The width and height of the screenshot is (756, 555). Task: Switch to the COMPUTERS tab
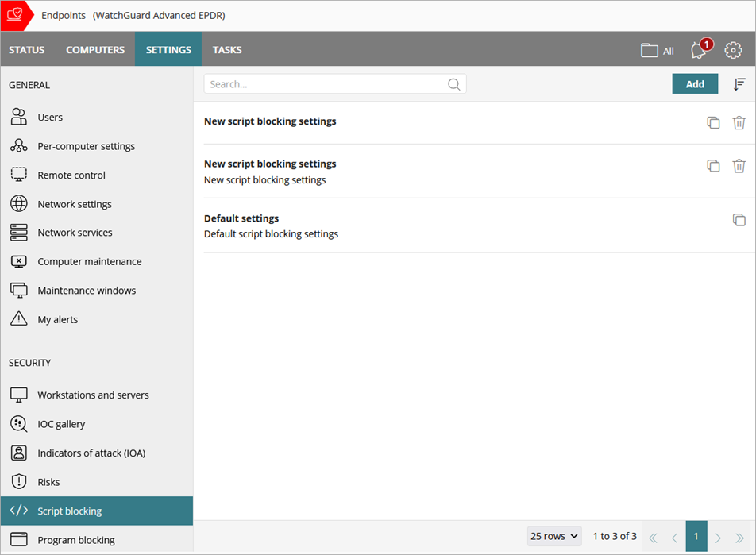(x=95, y=49)
